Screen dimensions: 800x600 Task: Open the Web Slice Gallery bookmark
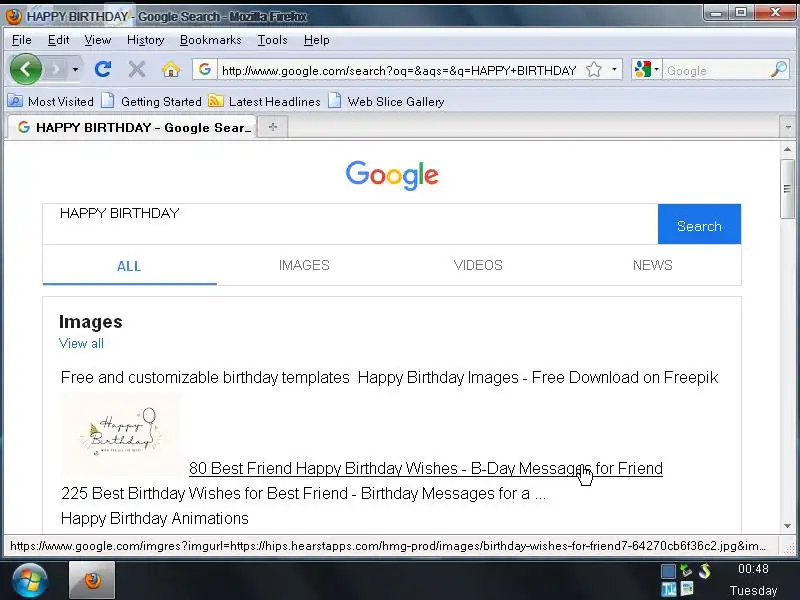[386, 102]
